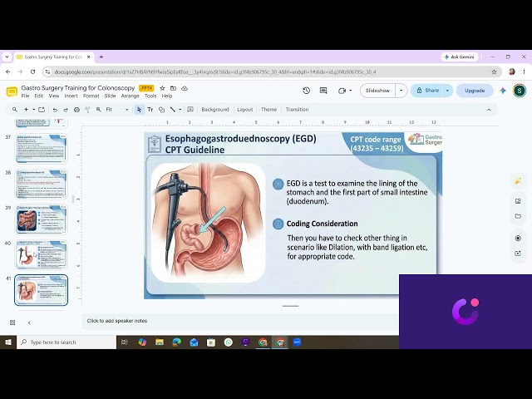Open the Edit menu
This screenshot has height=399, width=532.
pos(39,96)
